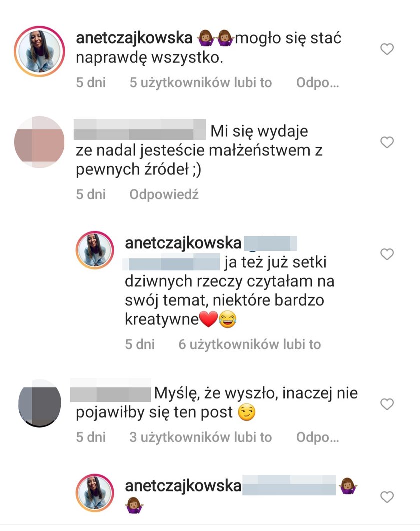The image size is (420, 531).
Task: Like the 'Myślę, że wyszło' comment
Action: (x=387, y=404)
